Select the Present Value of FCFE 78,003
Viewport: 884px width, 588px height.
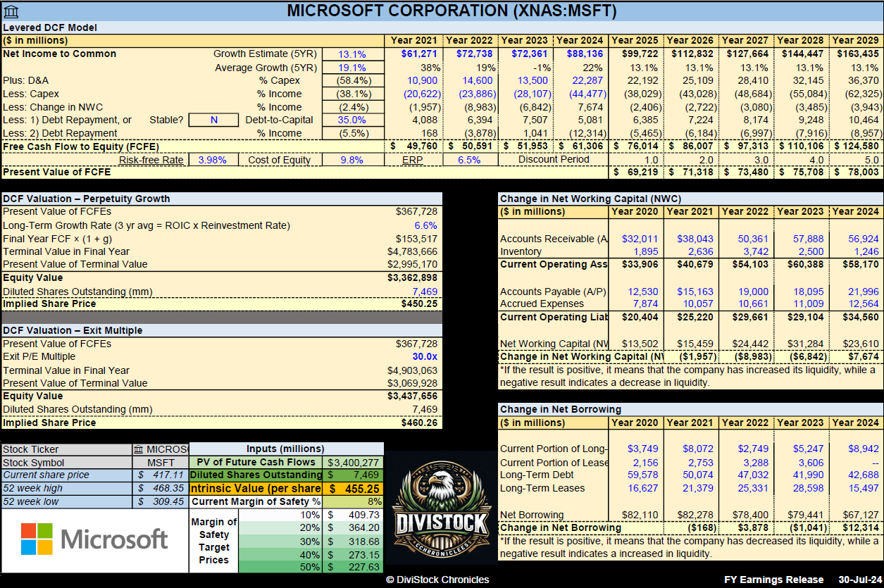(x=857, y=172)
